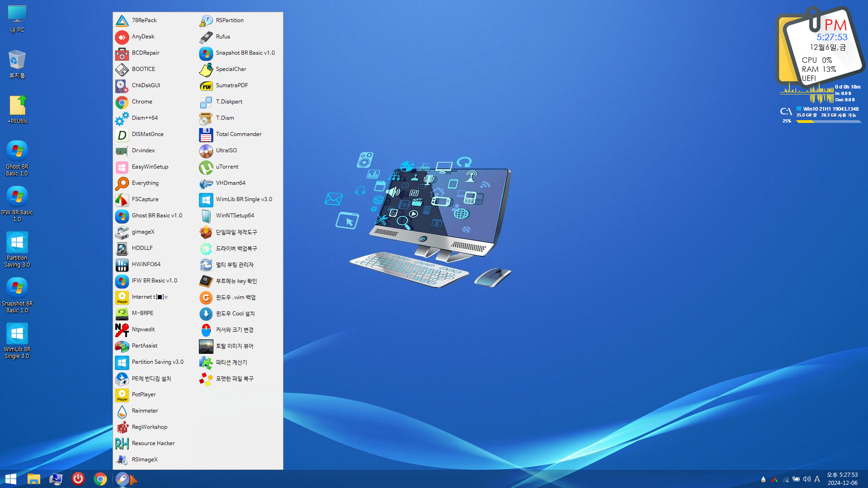The image size is (868, 488).
Task: Click the red power button on taskbar
Action: 78,479
